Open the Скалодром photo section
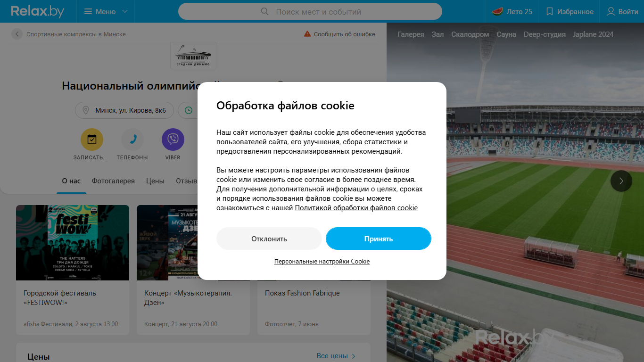 (470, 34)
